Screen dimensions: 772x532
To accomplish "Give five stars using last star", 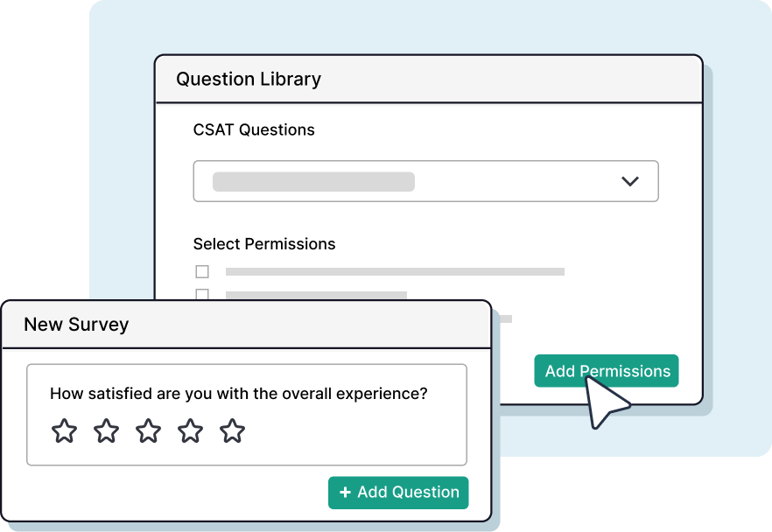I will [x=233, y=431].
